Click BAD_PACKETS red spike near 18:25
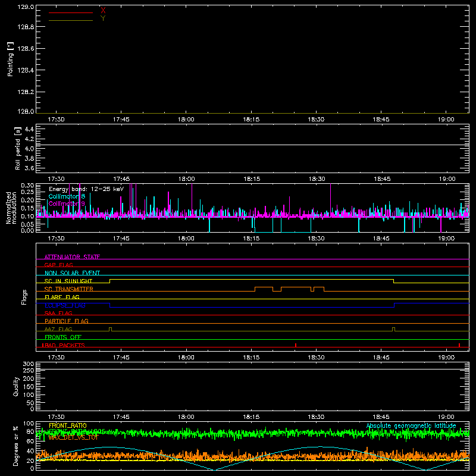This screenshot has width=476, height=476. (296, 345)
